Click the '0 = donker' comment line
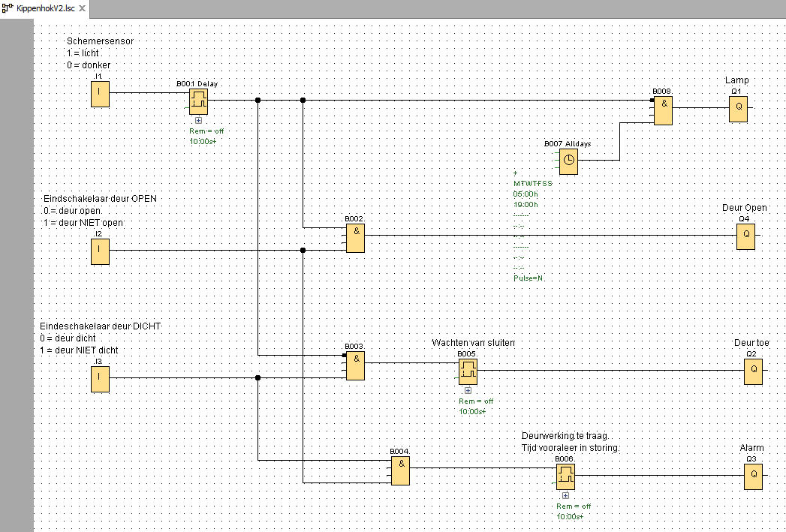The height and width of the screenshot is (532, 786). pos(89,65)
